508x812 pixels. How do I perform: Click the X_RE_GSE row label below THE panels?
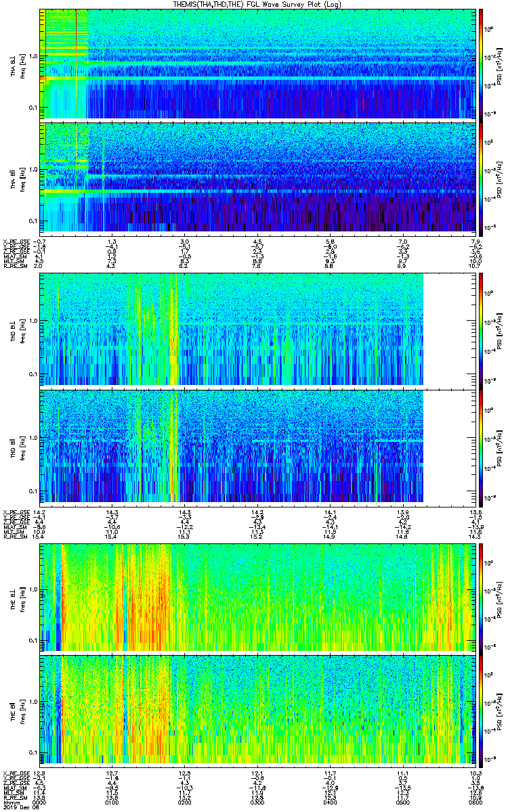click(x=16, y=773)
